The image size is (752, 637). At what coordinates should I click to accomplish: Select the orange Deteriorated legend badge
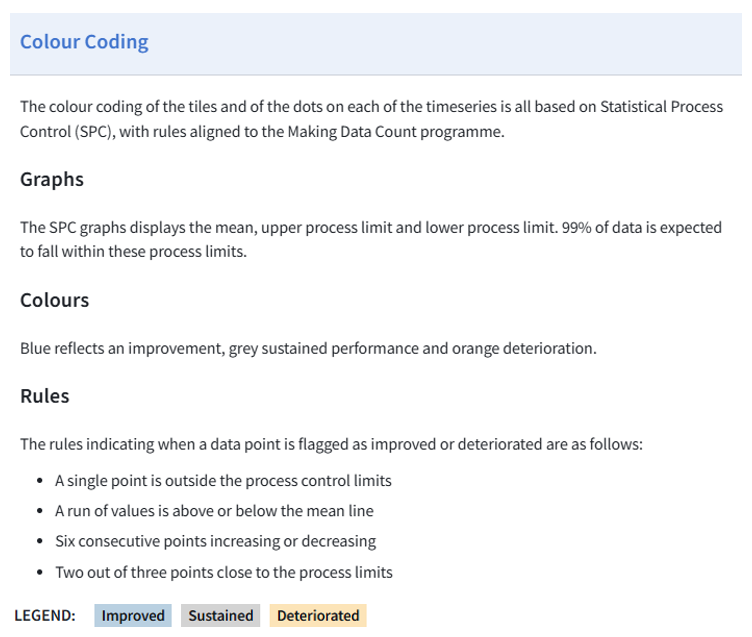(x=317, y=616)
